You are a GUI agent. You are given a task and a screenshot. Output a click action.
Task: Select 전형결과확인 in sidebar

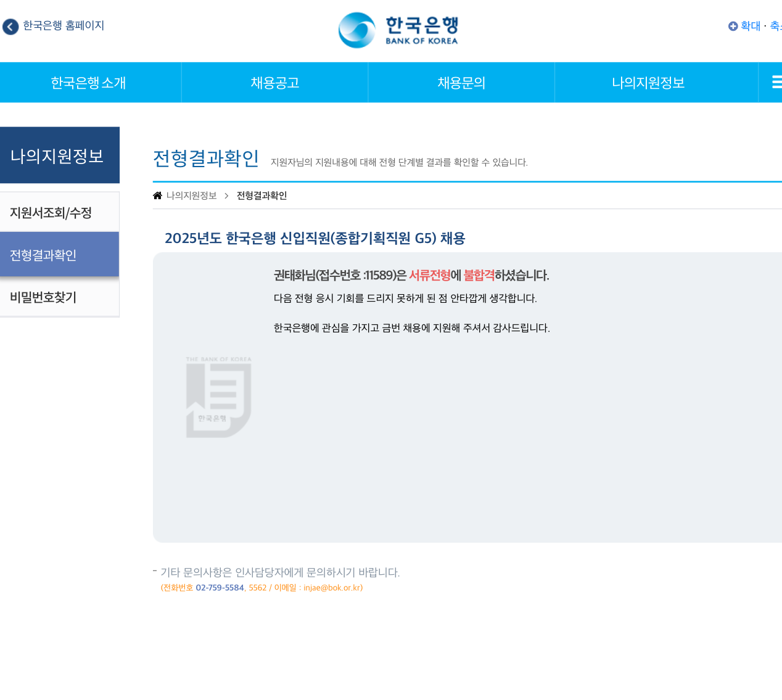[59, 255]
